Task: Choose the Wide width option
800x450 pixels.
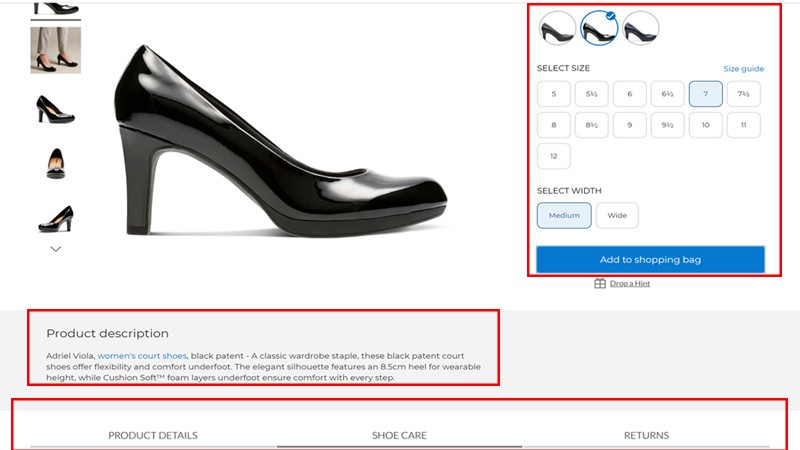Action: tap(617, 215)
